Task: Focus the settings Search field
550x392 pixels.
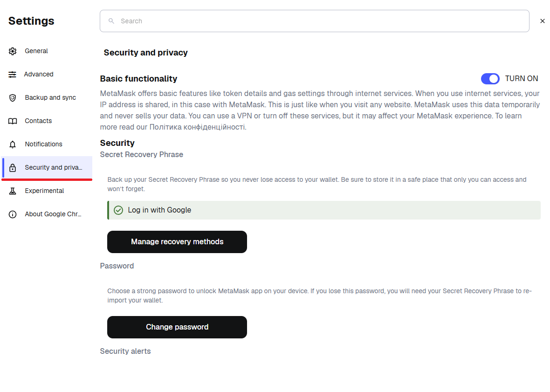Action: (322, 21)
